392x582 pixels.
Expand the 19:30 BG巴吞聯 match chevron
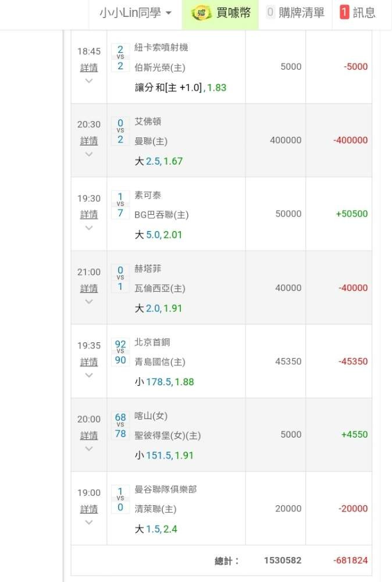pyautogui.click(x=89, y=228)
